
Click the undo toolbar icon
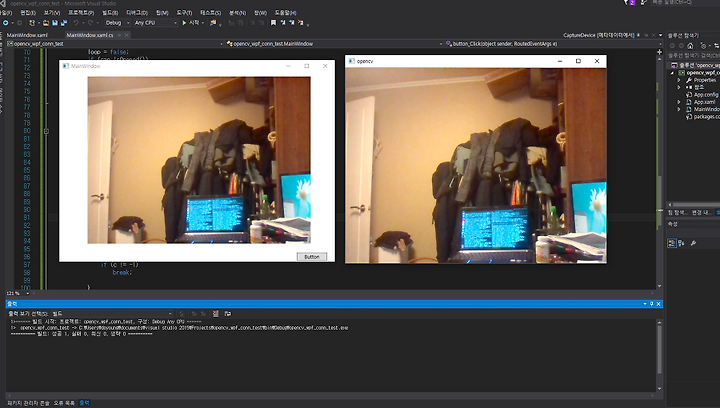point(76,22)
